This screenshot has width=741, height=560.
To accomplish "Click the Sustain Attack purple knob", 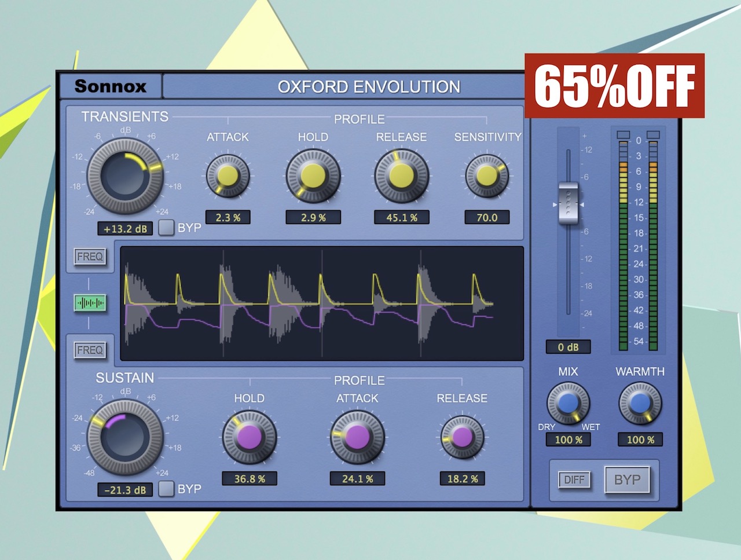I will tap(357, 437).
